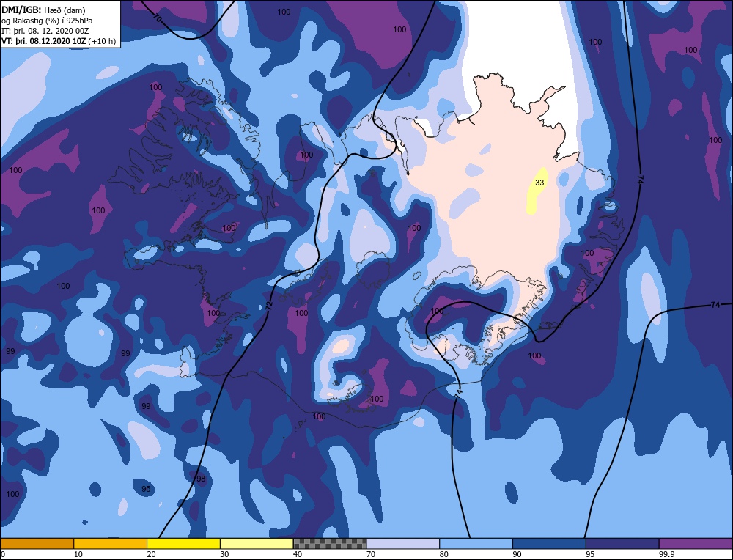The width and height of the screenshot is (733, 560).
Task: Click the '33' humidity value on the map
Action: point(539,183)
